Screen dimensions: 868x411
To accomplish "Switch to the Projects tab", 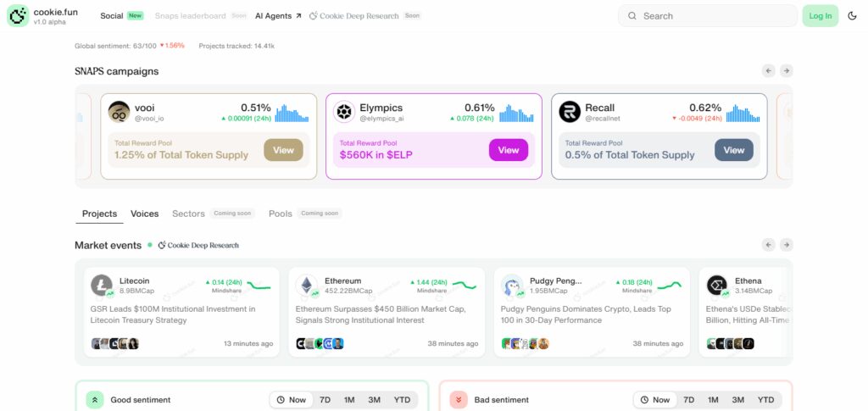I will (x=100, y=214).
